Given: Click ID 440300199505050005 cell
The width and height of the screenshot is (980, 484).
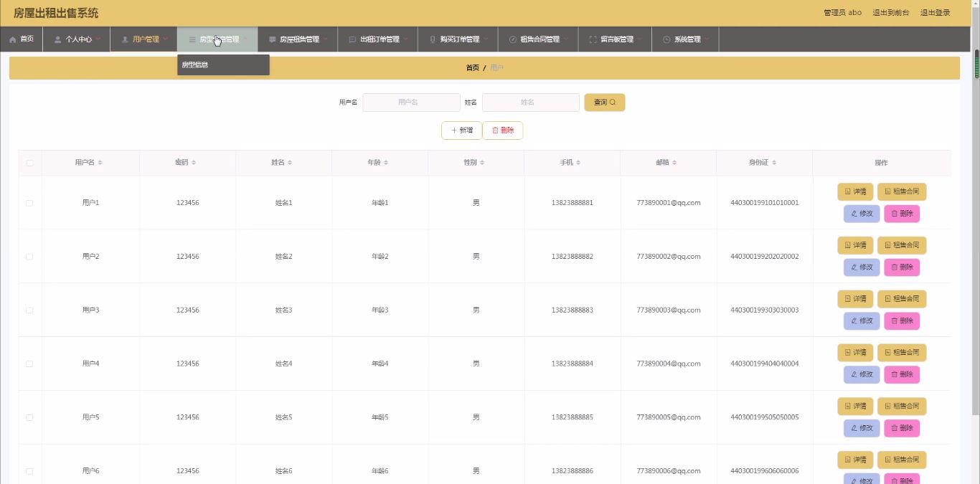Looking at the screenshot, I should tap(765, 417).
